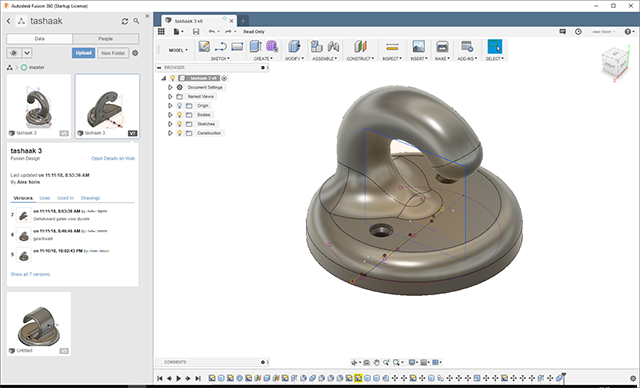This screenshot has width=640, height=388.
Task: Switch to the Uses tab
Action: pyautogui.click(x=44, y=198)
